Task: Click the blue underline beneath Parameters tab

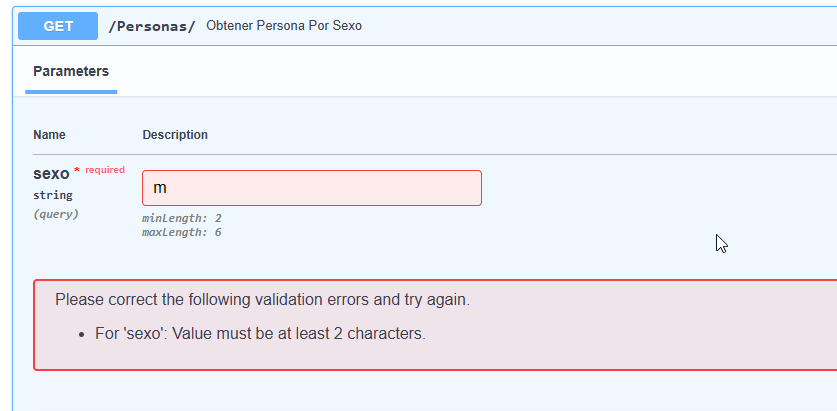Action: [71, 92]
